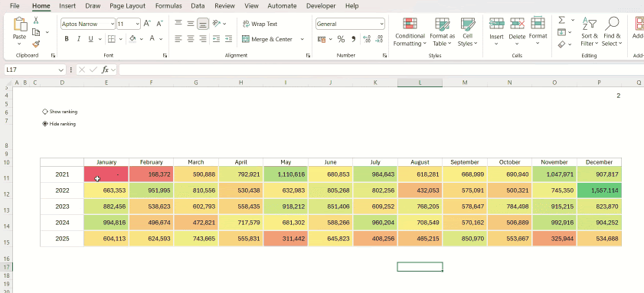This screenshot has width=644, height=293.
Task: Select the December 2022 cell 1,557,114
Action: [600, 190]
